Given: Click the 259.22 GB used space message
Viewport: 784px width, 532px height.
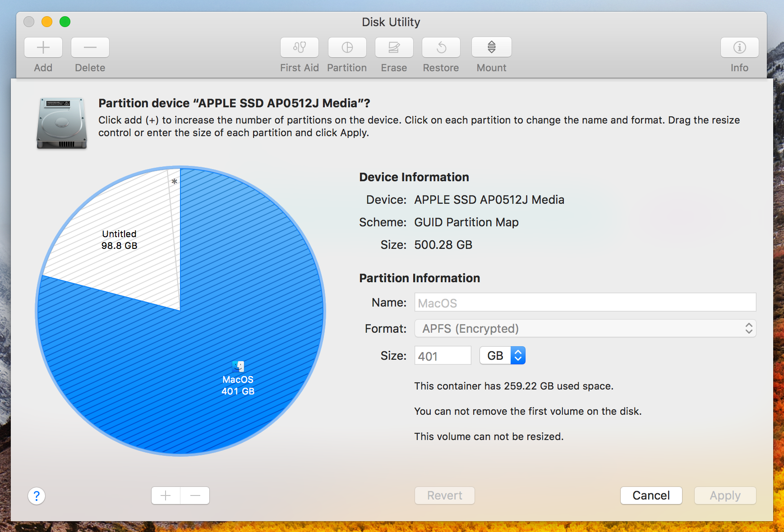Looking at the screenshot, I should click(x=514, y=386).
